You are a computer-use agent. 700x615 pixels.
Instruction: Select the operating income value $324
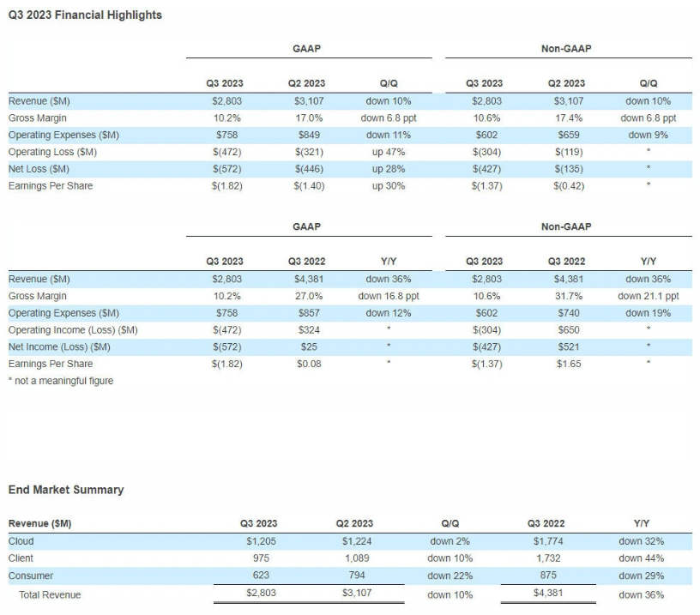(309, 330)
